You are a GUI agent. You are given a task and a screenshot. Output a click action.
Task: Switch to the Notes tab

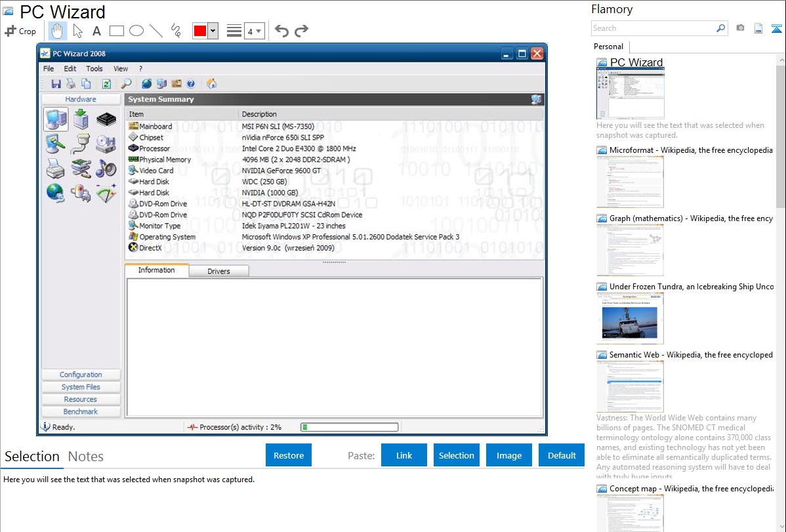86,457
